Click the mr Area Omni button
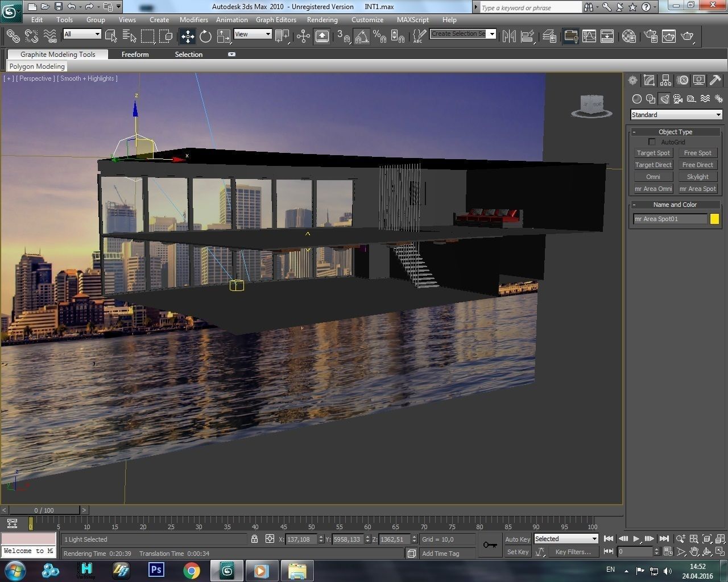The height and width of the screenshot is (582, 728). click(x=653, y=189)
